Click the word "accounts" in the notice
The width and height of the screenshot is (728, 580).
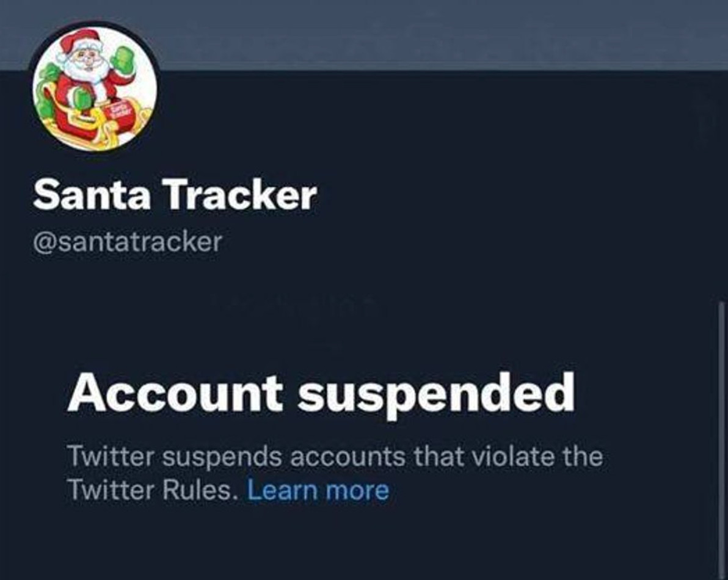346,457
